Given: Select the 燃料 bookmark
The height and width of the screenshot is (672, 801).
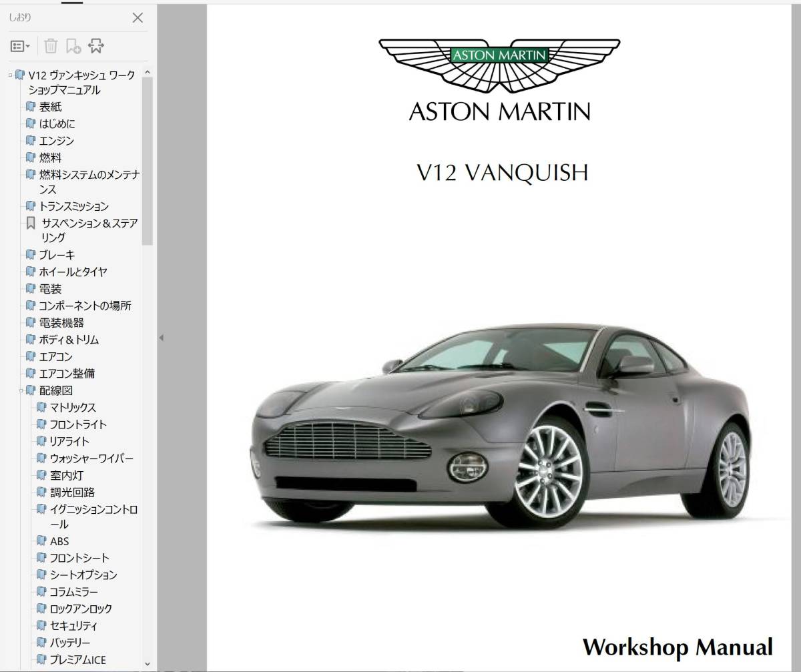Looking at the screenshot, I should [x=50, y=158].
